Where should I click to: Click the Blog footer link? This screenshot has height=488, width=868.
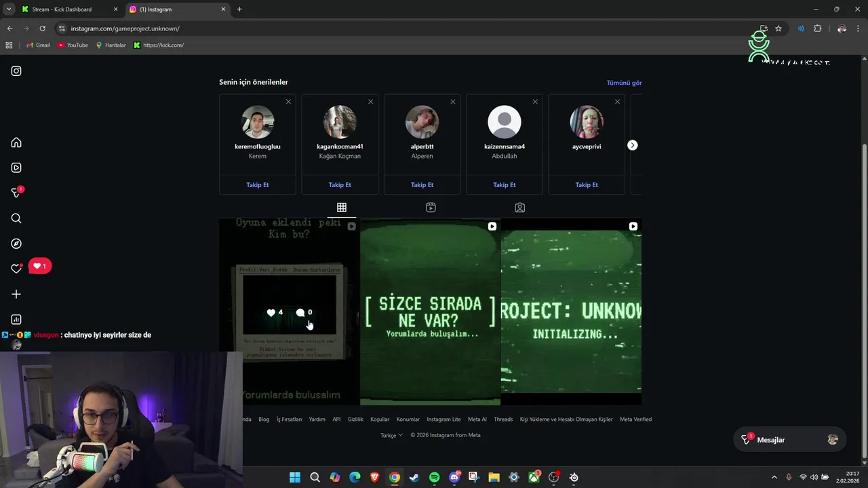pyautogui.click(x=264, y=420)
